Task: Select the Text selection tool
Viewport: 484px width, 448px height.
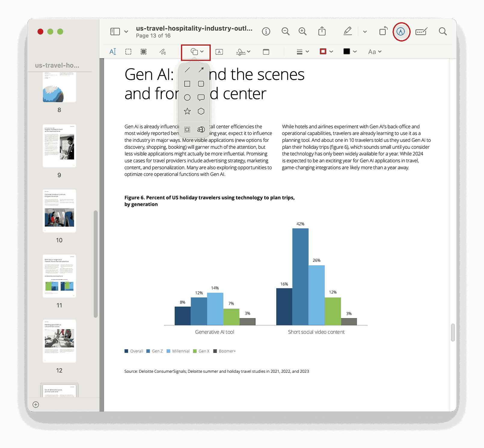Action: click(x=113, y=51)
